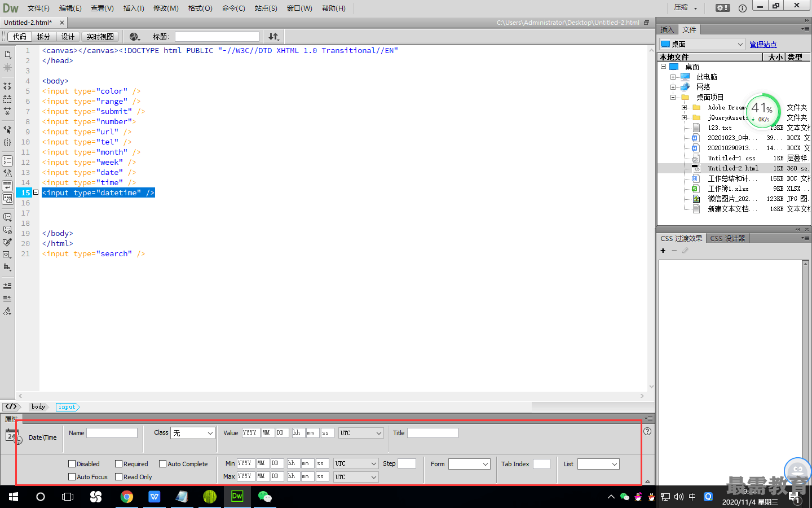Open the 编辑(E) menu

click(70, 8)
